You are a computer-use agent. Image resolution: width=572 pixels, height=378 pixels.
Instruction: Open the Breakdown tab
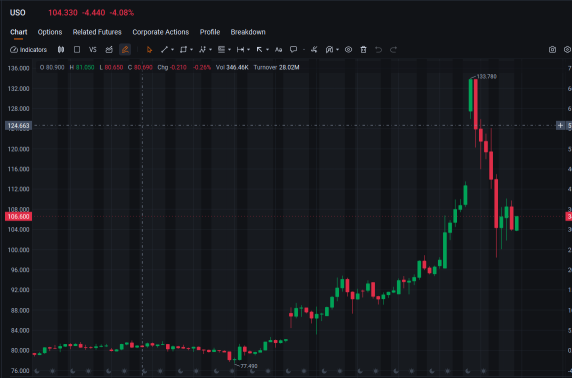pyautogui.click(x=248, y=32)
